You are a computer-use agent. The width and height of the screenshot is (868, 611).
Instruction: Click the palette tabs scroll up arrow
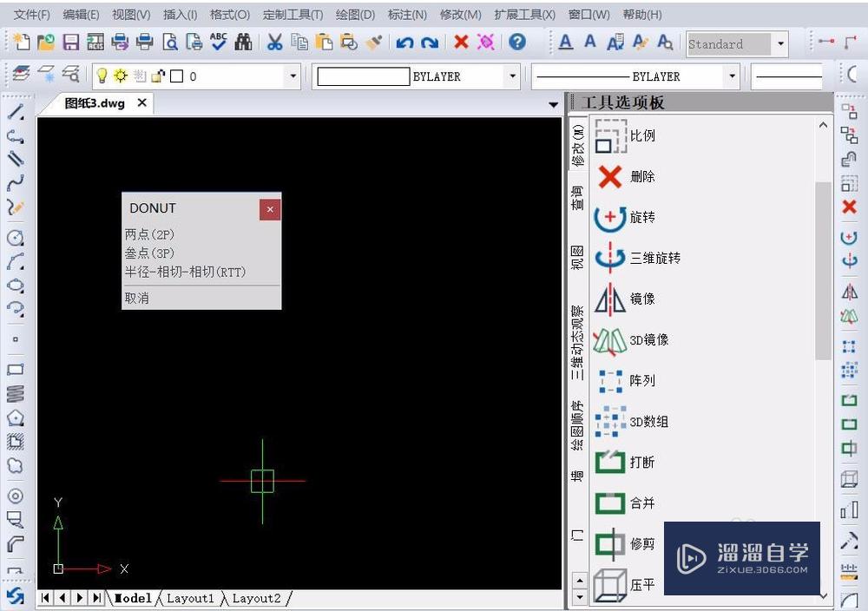pyautogui.click(x=579, y=581)
